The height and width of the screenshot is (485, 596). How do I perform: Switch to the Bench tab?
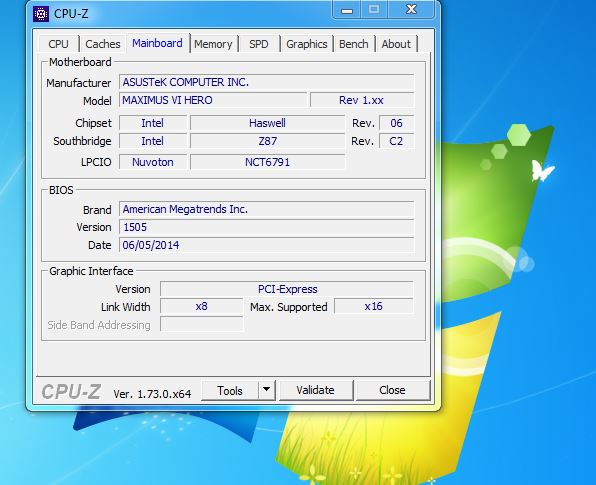click(x=354, y=44)
